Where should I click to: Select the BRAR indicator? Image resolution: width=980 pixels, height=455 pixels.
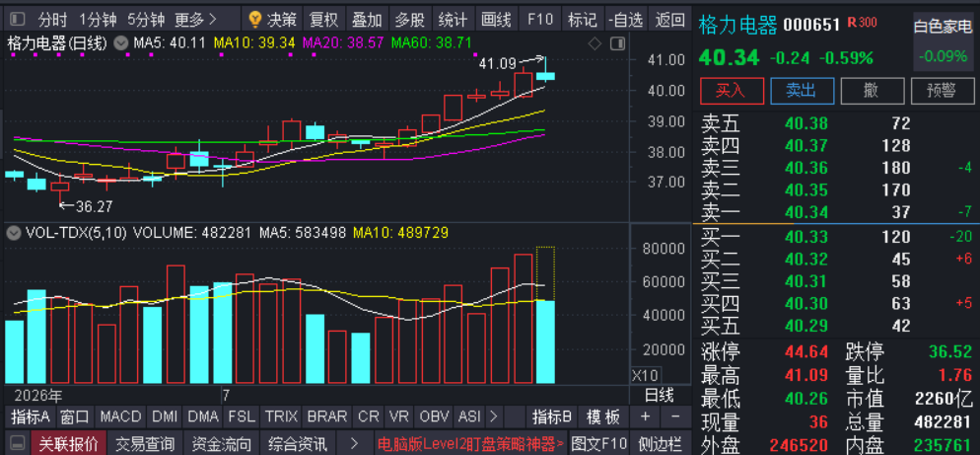pos(327,417)
